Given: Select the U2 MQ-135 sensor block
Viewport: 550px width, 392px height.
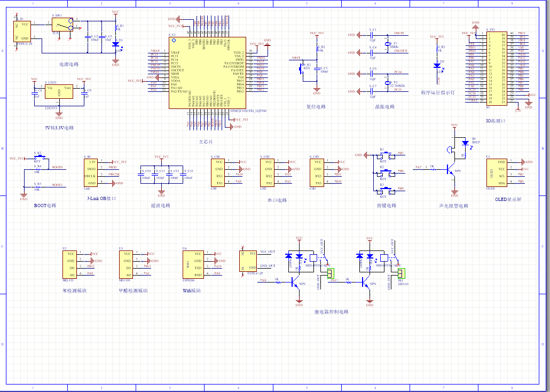Looking at the screenshot, I should click(70, 264).
